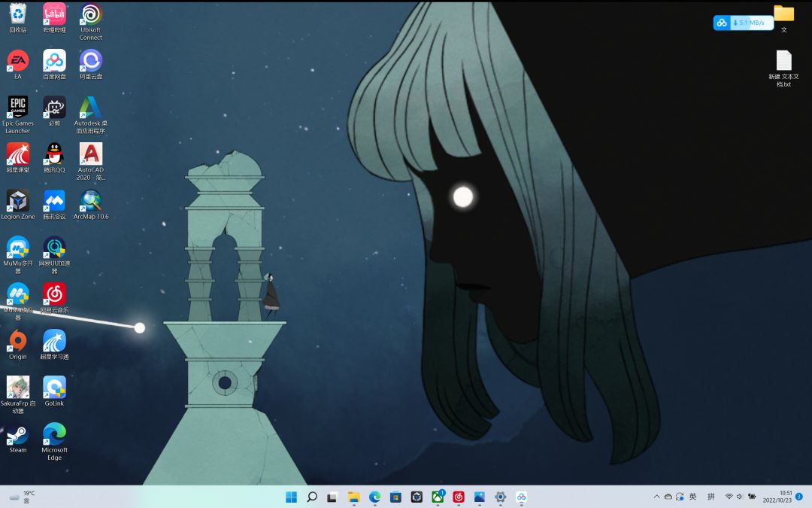Open Photos app from taskbar
This screenshot has width=812, height=508.
(x=480, y=497)
